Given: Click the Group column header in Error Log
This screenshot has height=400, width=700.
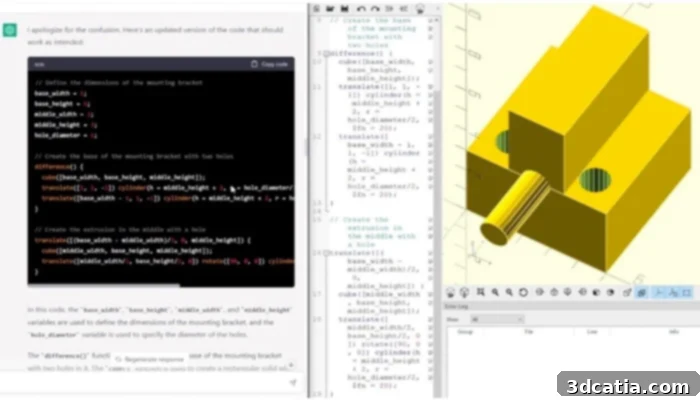Looking at the screenshot, I should [465, 332].
